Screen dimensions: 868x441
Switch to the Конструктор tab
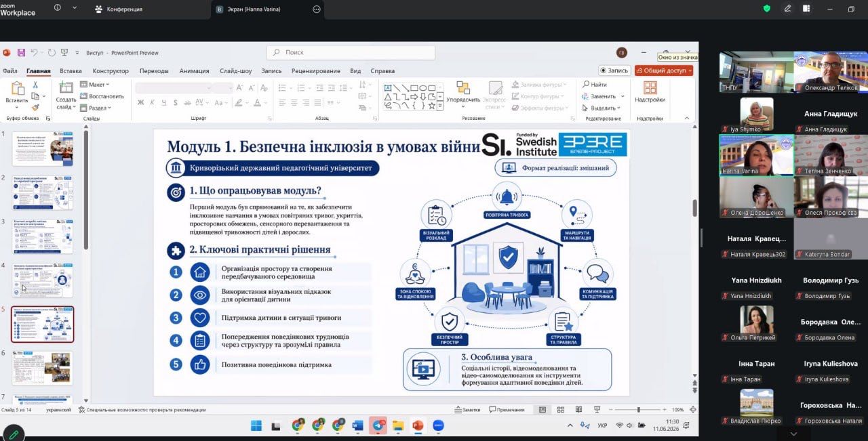[x=111, y=70]
